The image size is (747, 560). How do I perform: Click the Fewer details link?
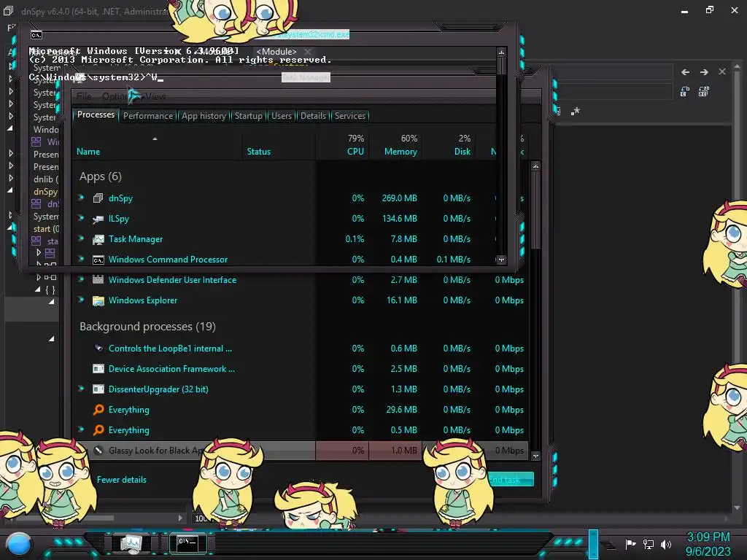pyautogui.click(x=122, y=480)
